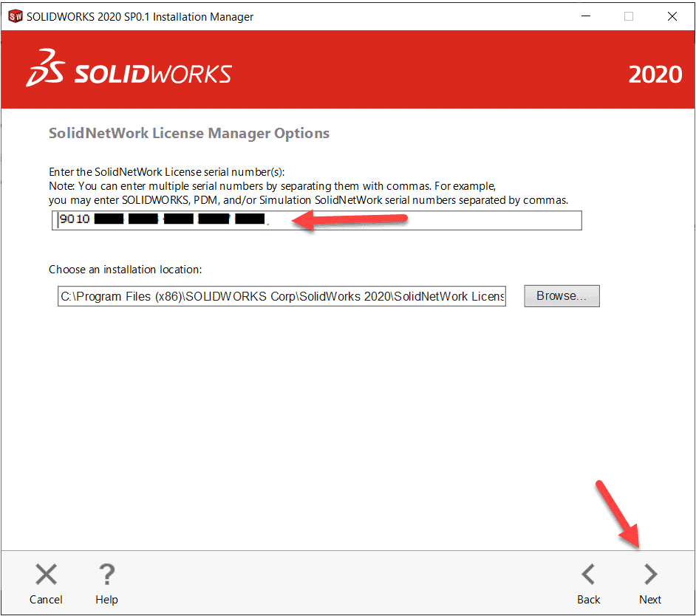Viewport: 696px width, 616px height.
Task: Click the 'Cancel' text label
Action: coord(46,600)
